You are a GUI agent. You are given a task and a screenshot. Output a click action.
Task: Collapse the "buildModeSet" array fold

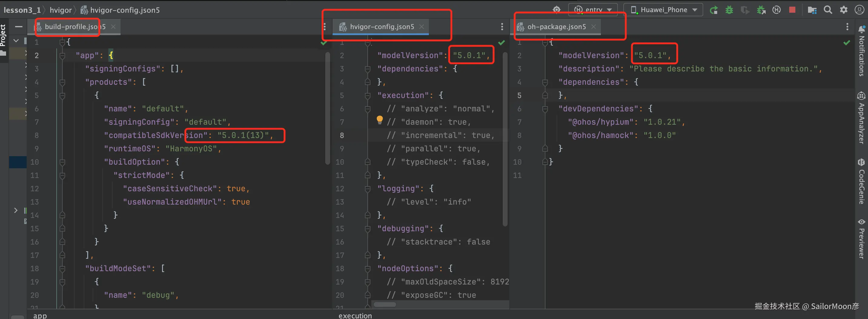62,269
